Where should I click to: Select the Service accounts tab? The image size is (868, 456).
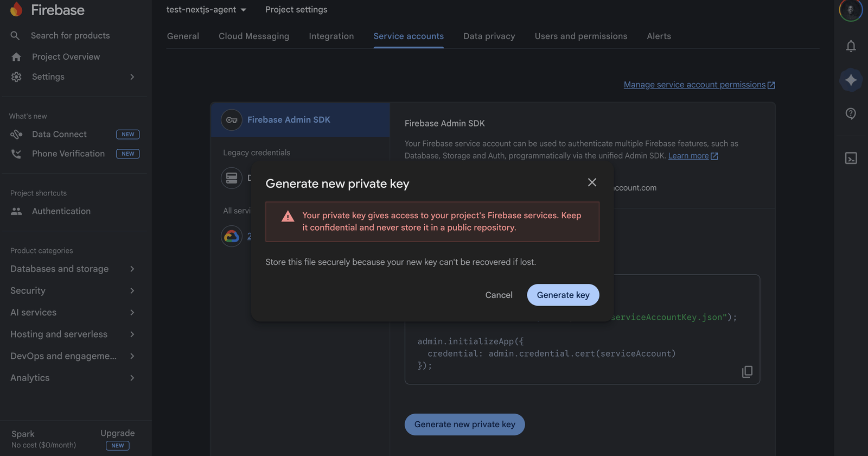point(409,36)
